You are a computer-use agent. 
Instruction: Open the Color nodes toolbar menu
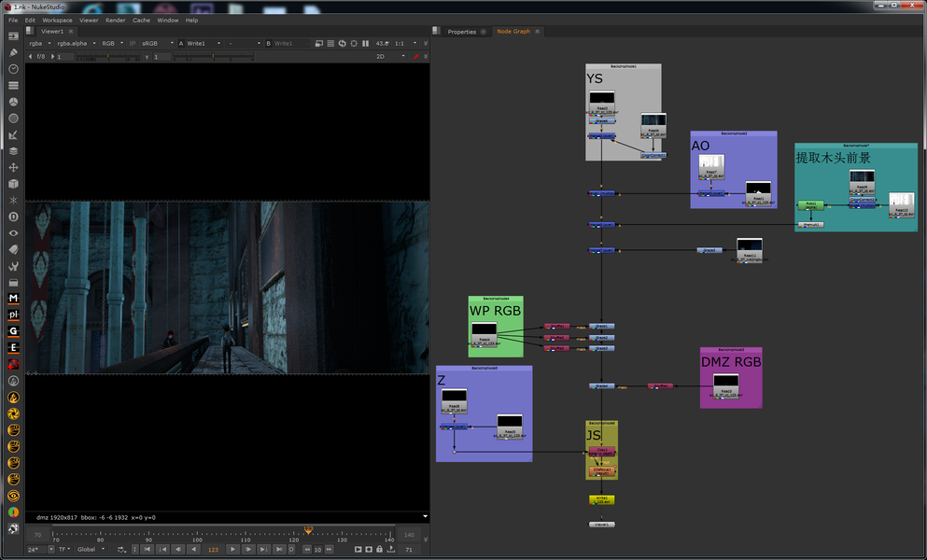[x=13, y=102]
